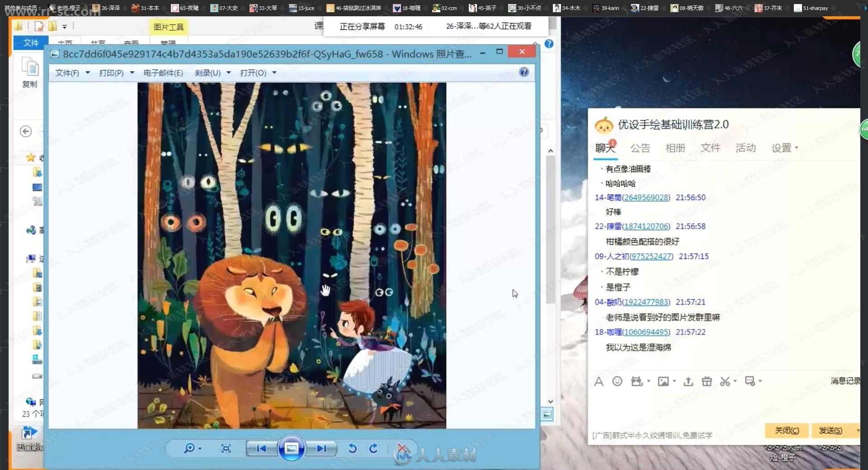
Task: Open the 文件(F) menu in Photo Viewer
Action: (72, 73)
